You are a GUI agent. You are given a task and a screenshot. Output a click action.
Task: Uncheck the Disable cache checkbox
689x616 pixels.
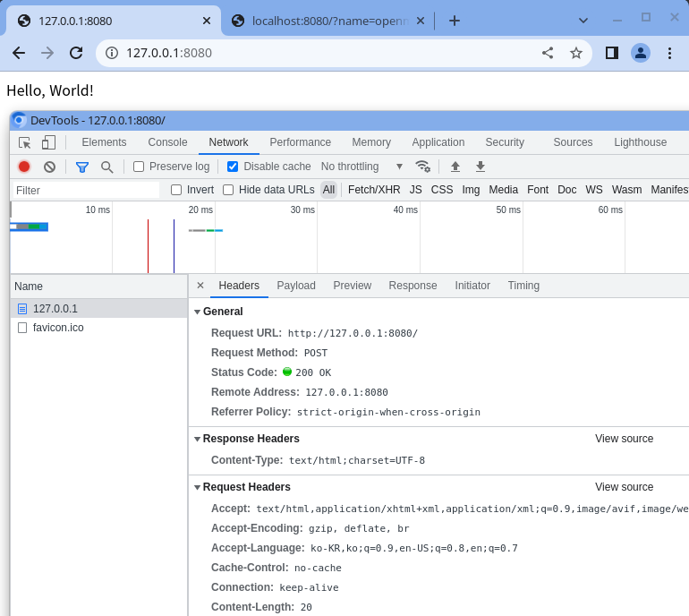coord(233,167)
